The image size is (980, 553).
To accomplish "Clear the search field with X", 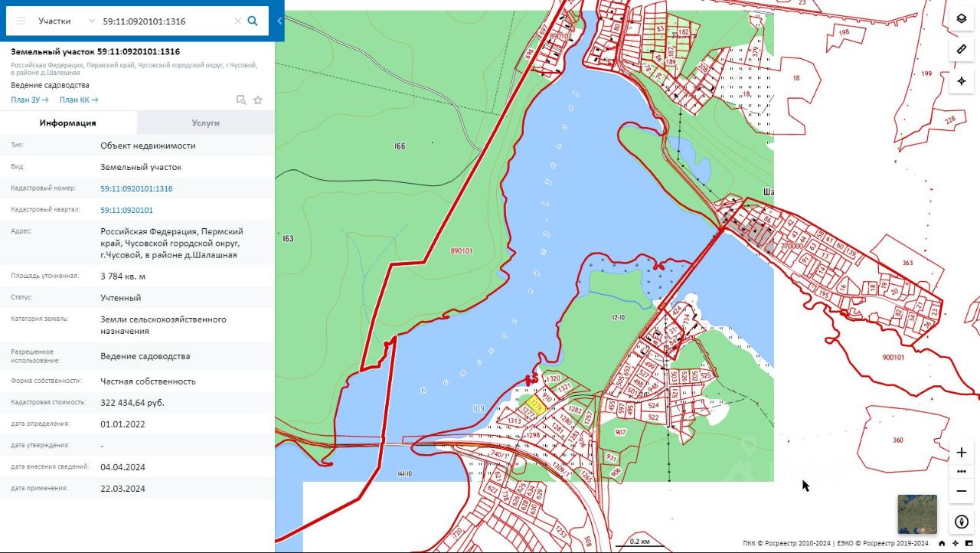I will [237, 21].
